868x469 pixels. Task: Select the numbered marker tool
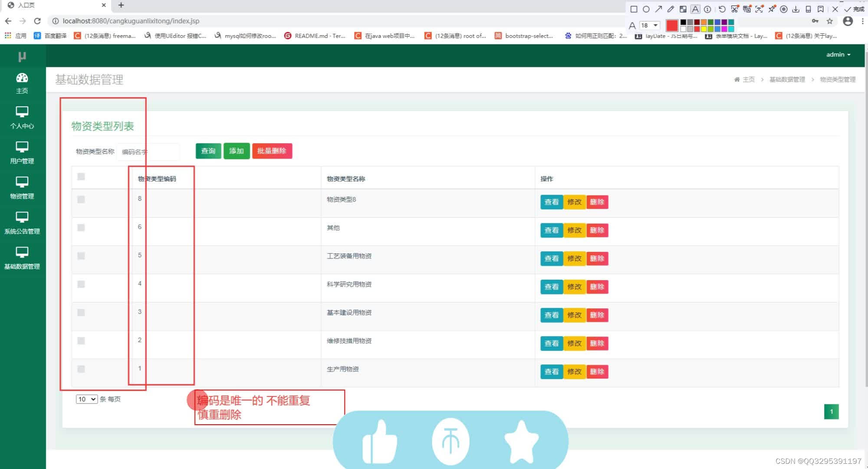pos(707,9)
